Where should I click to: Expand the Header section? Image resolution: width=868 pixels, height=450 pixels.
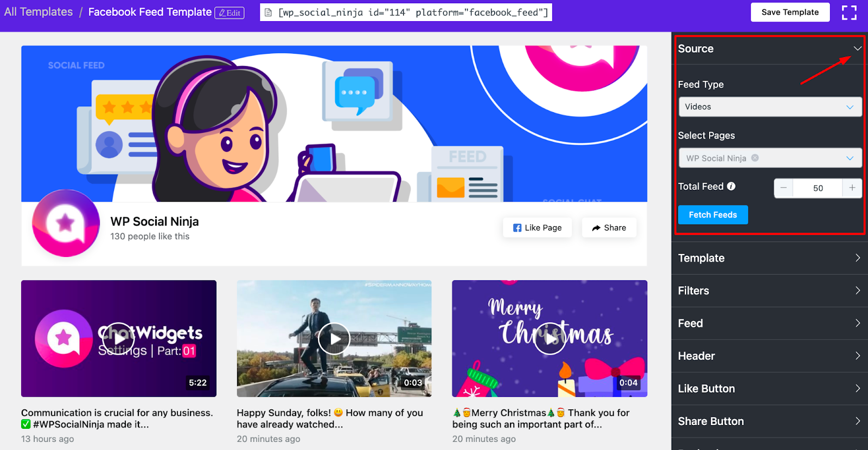pos(769,356)
